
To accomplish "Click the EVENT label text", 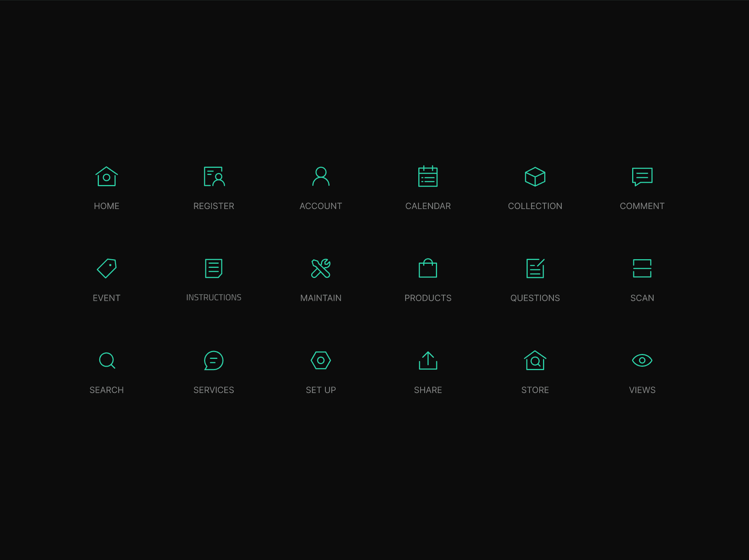I will pyautogui.click(x=107, y=298).
